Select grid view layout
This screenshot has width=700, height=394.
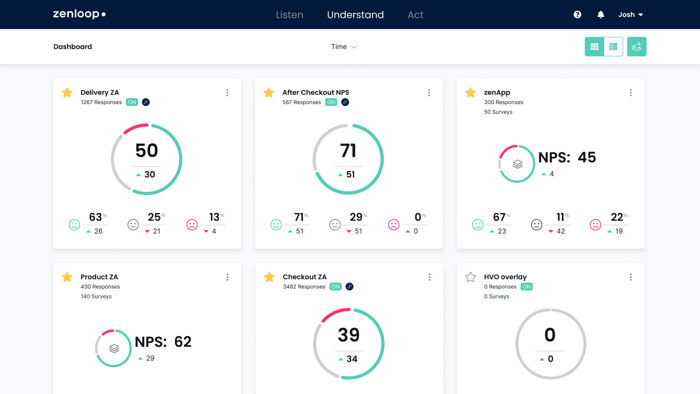[594, 46]
